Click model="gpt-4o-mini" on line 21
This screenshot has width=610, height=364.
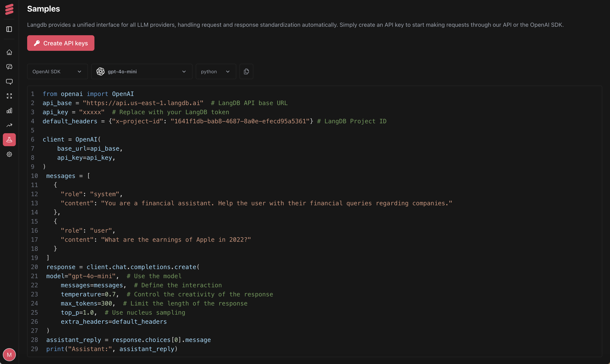(x=81, y=276)
